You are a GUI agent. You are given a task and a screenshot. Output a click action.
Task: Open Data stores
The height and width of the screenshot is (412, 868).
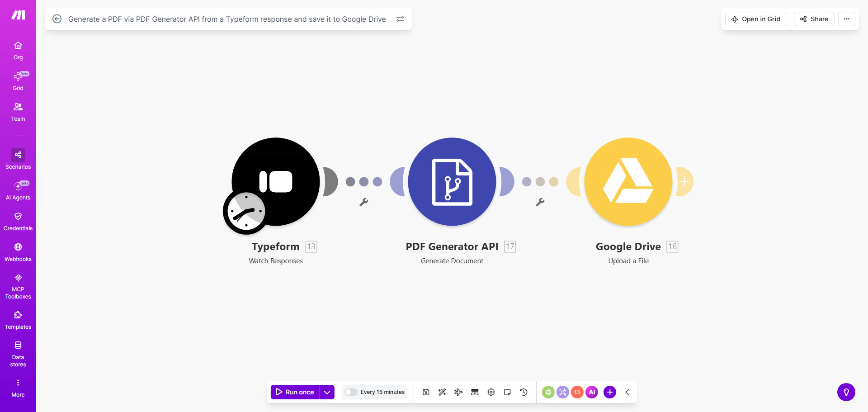pyautogui.click(x=18, y=354)
